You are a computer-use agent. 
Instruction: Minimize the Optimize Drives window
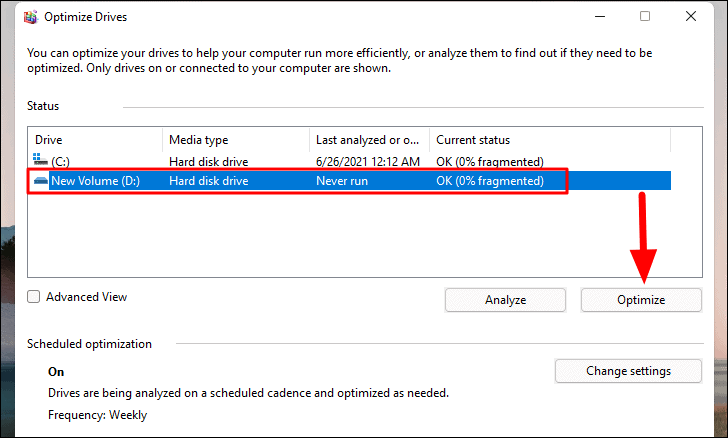pyautogui.click(x=600, y=16)
